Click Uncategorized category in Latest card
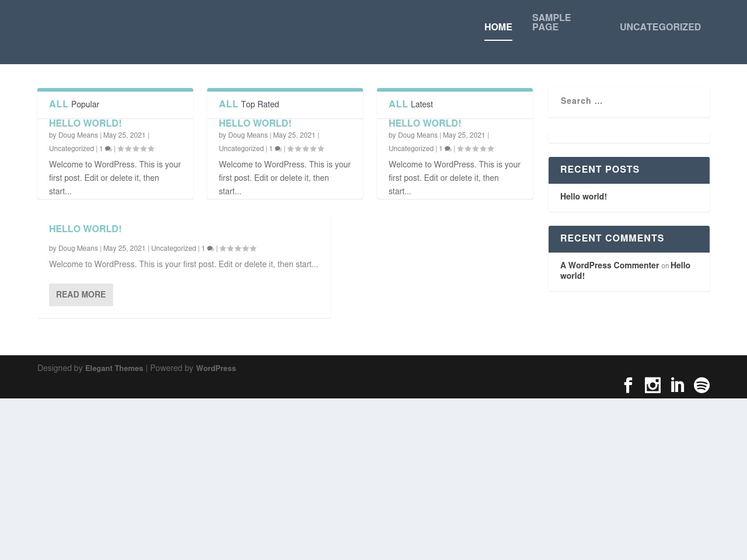The width and height of the screenshot is (747, 560). pyautogui.click(x=411, y=149)
